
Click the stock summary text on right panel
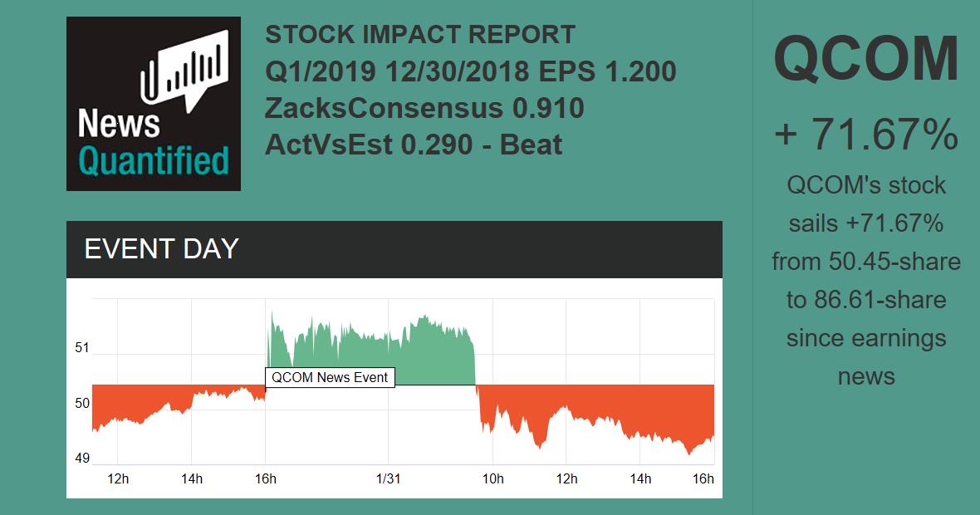866,280
